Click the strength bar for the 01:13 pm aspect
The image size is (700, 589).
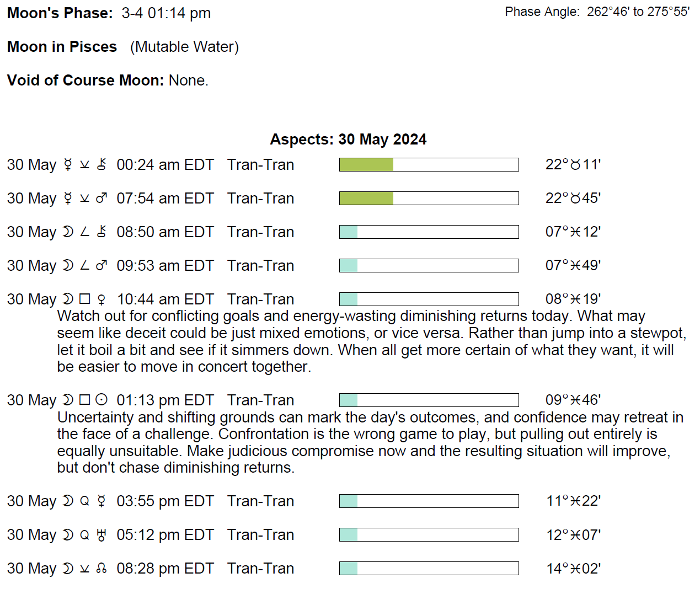[x=429, y=400]
